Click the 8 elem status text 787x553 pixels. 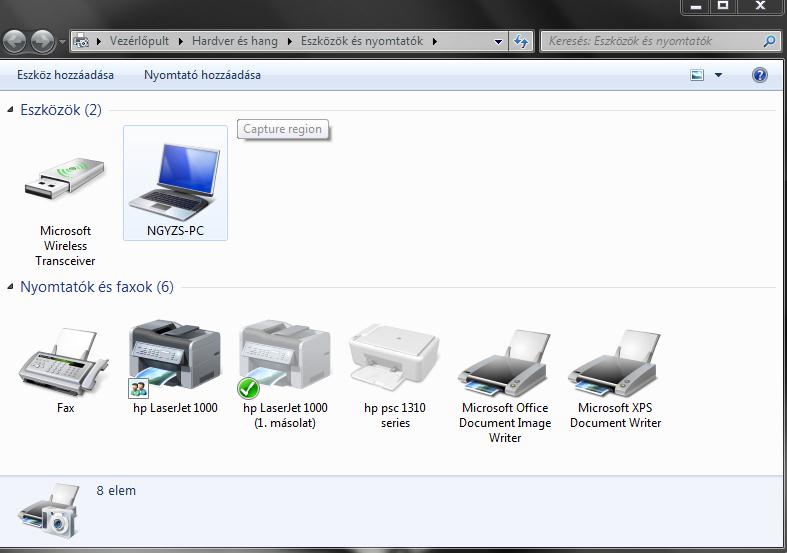coord(116,491)
